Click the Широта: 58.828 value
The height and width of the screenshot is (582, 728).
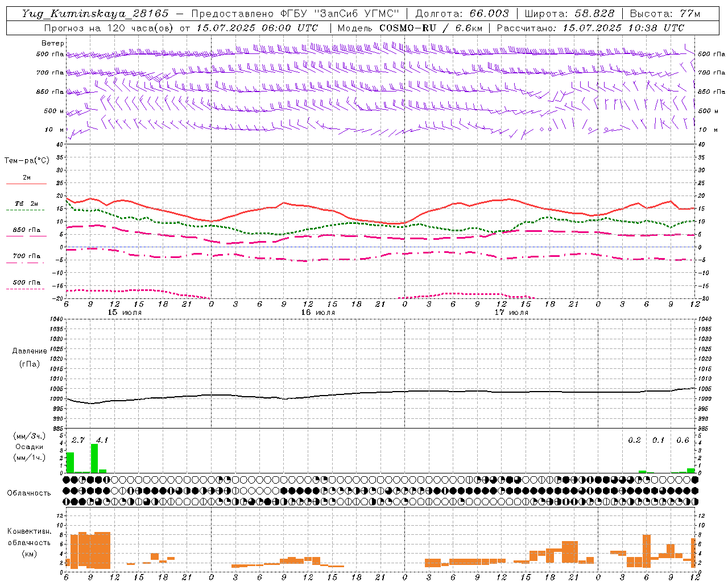click(x=569, y=14)
